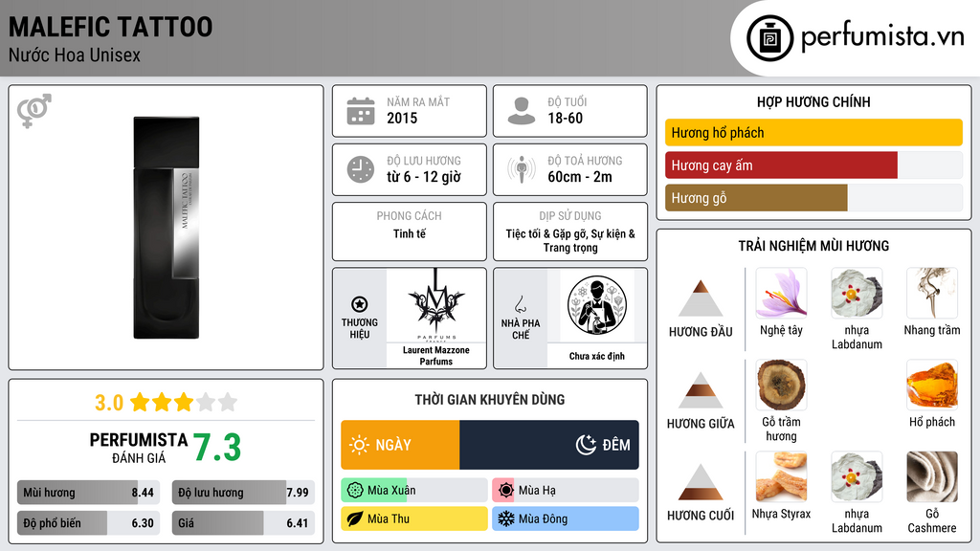Click the Gỗ Cashmere thumbnail

pos(932,476)
